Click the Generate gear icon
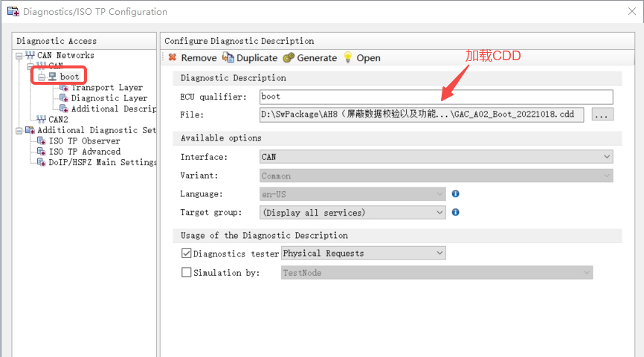Screen dimensions: 644x357 click(289, 57)
